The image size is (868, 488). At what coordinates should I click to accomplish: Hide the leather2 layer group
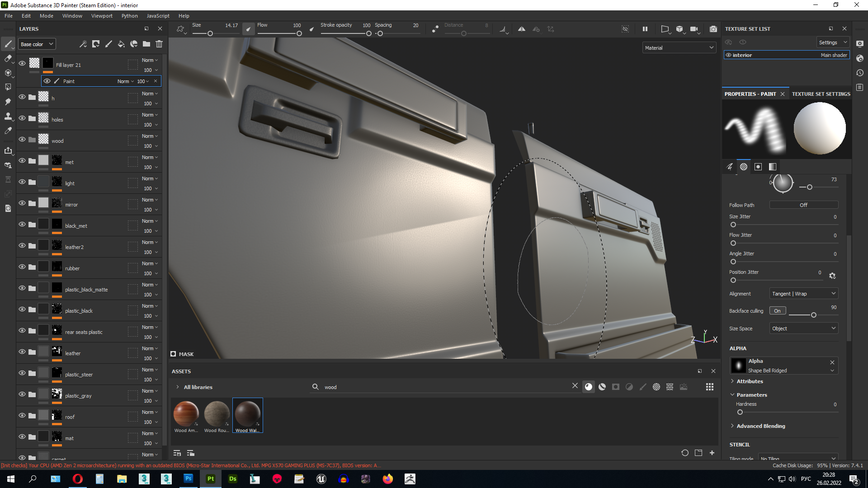click(22, 245)
